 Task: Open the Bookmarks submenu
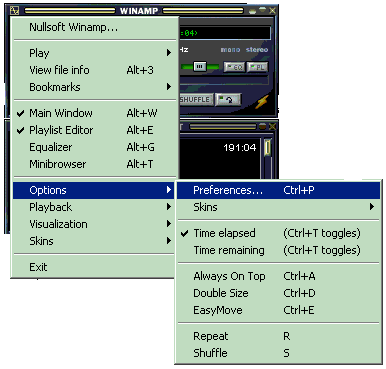click(94, 87)
